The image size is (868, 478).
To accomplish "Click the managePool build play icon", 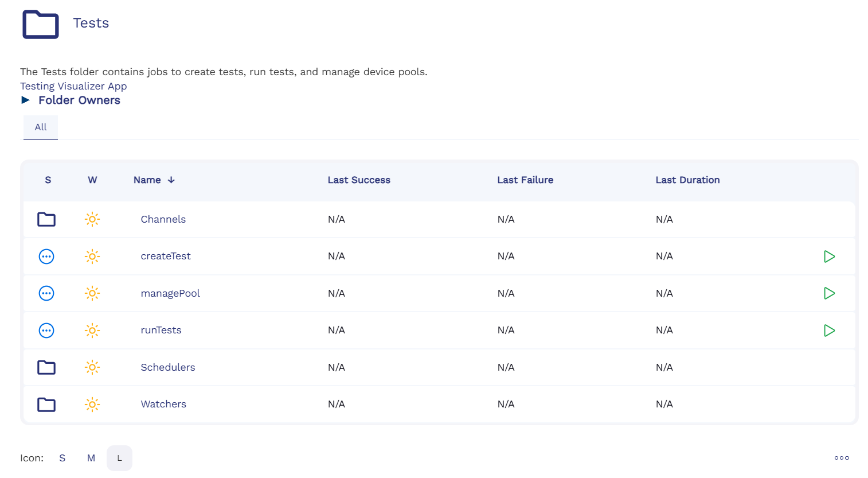I will coord(829,293).
